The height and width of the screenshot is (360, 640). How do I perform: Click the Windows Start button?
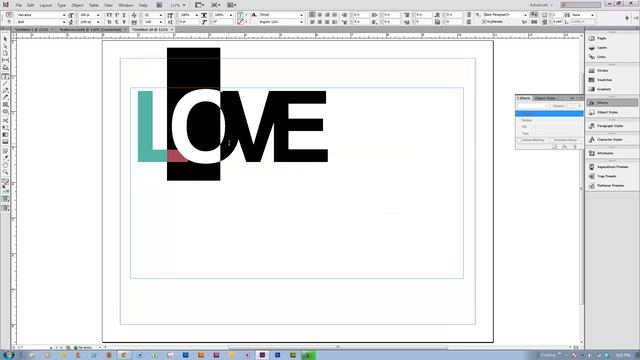(x=8, y=355)
